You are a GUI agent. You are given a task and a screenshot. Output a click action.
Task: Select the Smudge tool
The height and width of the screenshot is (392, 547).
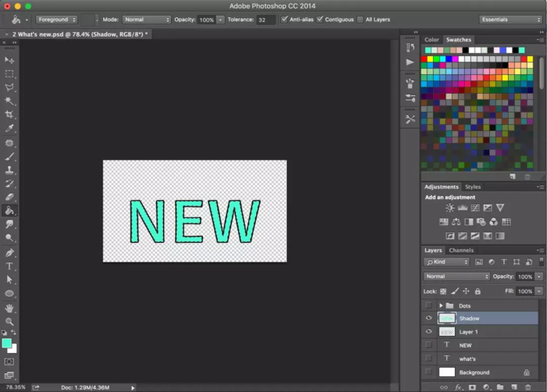coord(9,224)
